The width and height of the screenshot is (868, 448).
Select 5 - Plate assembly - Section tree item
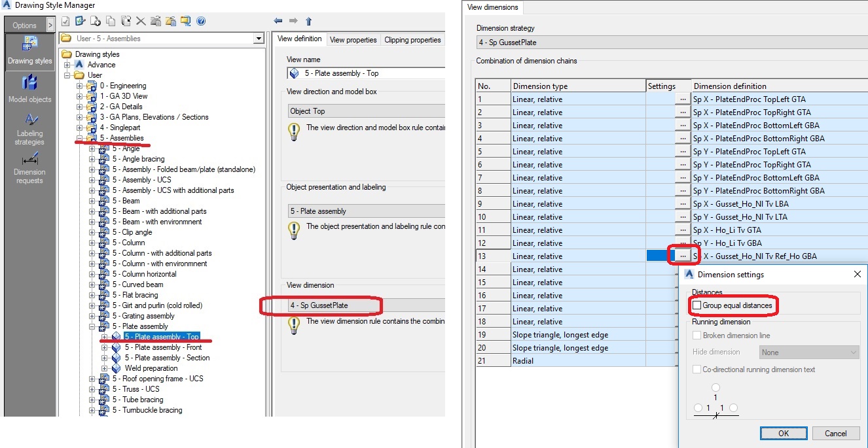pos(167,358)
